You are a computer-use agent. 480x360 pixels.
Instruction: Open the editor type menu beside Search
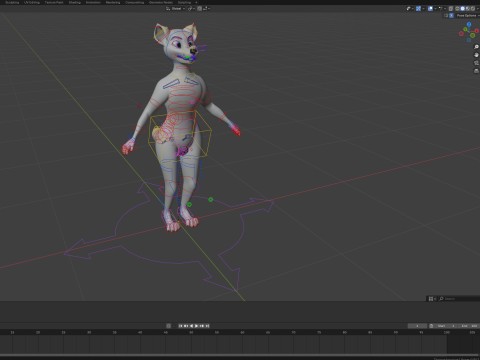[x=432, y=299]
